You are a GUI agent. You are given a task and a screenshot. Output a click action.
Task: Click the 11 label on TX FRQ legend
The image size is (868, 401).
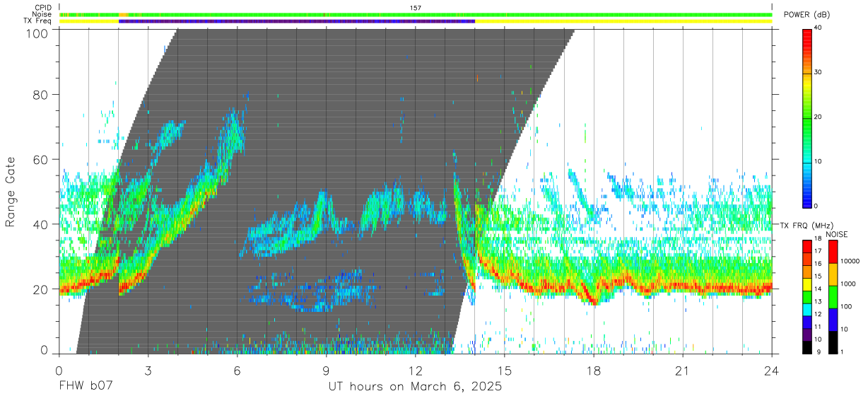pos(819,327)
